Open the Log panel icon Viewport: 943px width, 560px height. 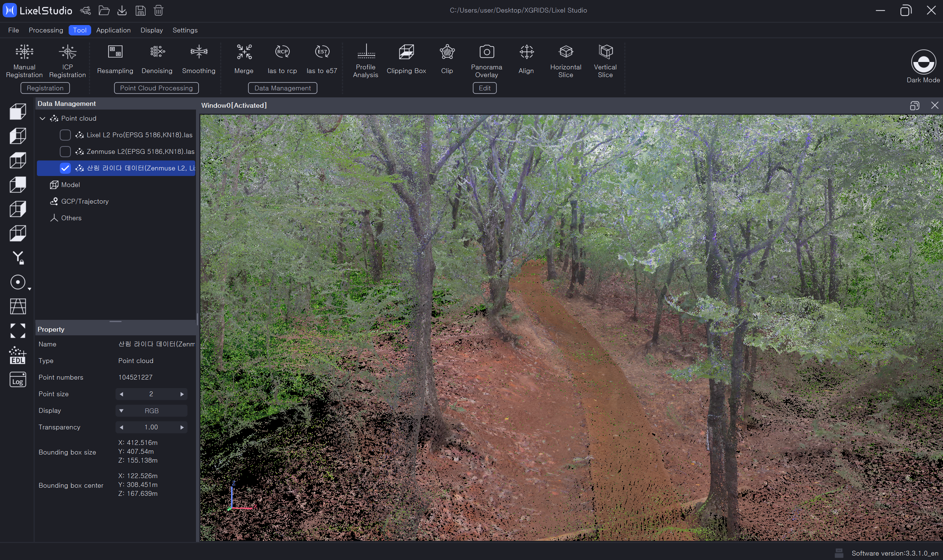coord(18,379)
